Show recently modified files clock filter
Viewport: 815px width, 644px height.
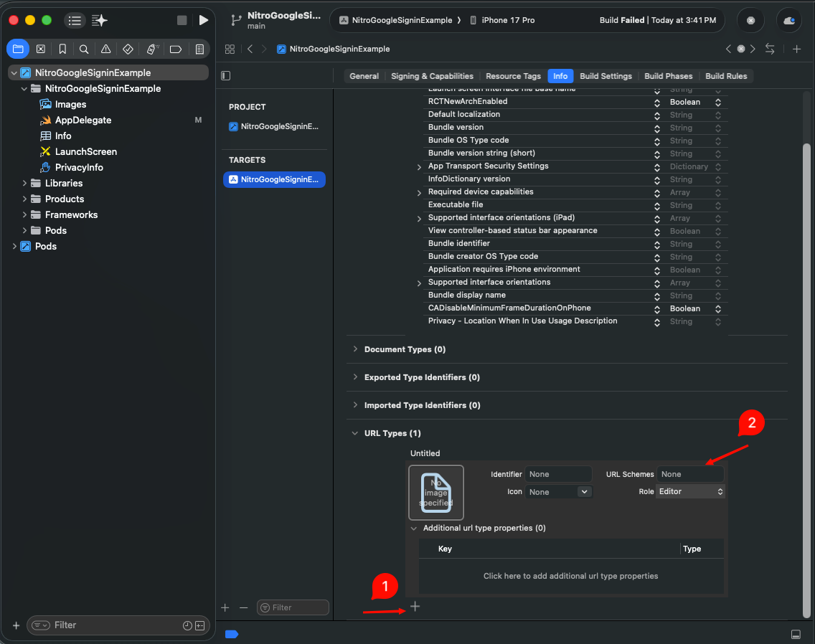[187, 625]
